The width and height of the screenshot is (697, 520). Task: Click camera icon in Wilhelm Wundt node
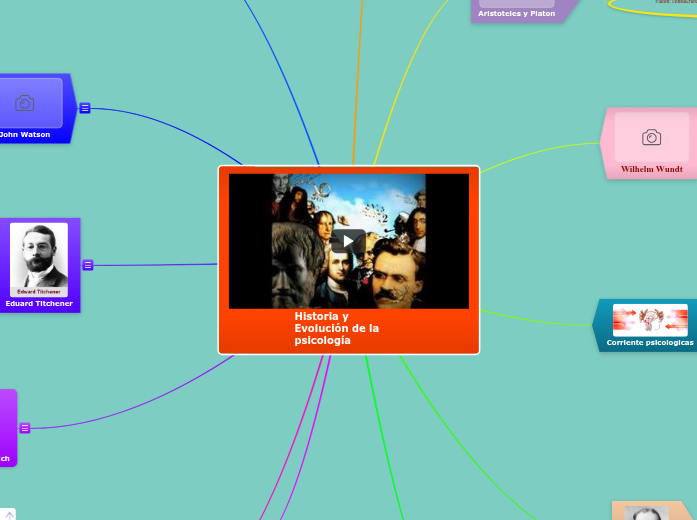651,137
